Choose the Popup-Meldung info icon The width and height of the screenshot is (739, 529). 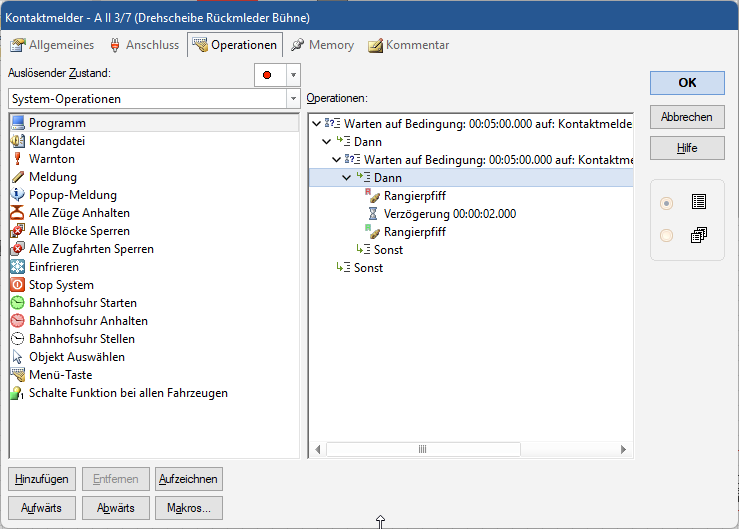(x=18, y=195)
